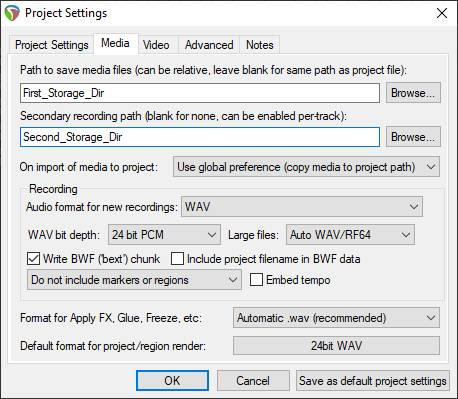This screenshot has width=458, height=399.
Task: Enable Include project filename in BWF data
Action: point(177,259)
